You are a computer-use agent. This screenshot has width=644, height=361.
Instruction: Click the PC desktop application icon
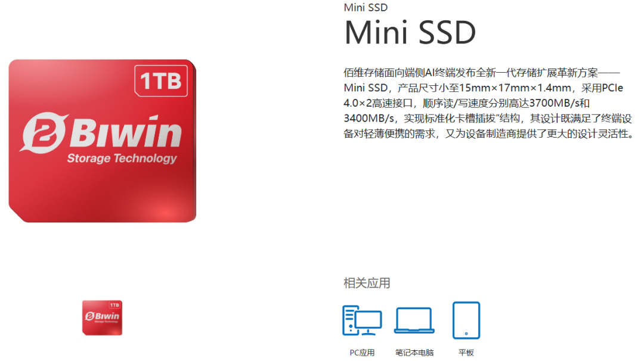[x=362, y=320]
